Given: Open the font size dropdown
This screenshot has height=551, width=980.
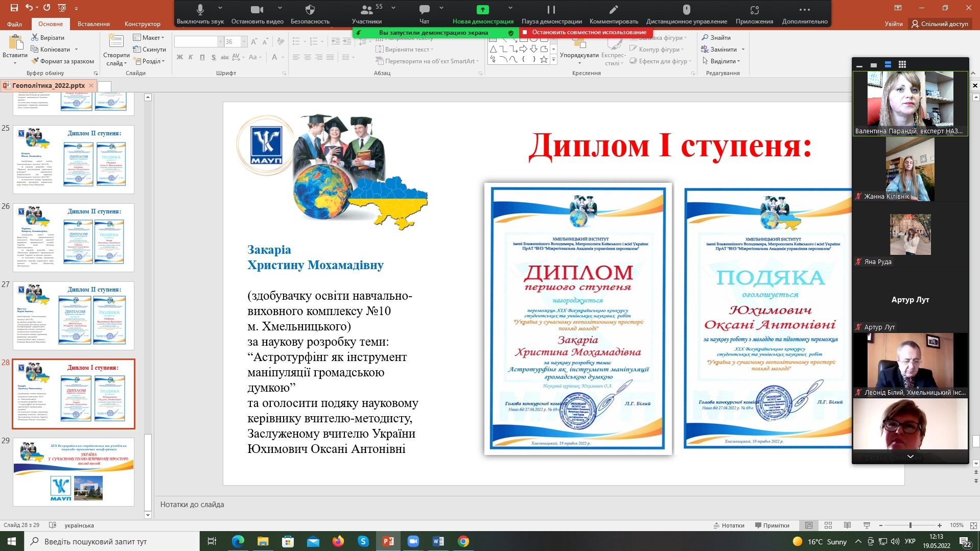Looking at the screenshot, I should (x=244, y=42).
